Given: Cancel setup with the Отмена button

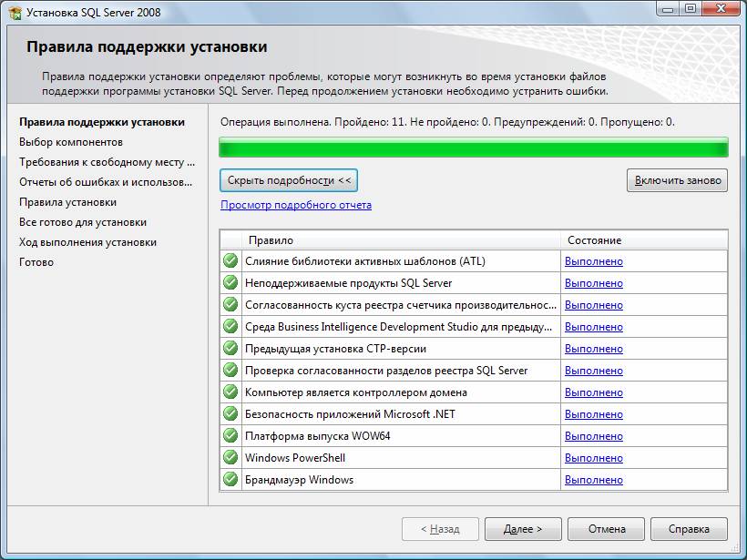Looking at the screenshot, I should (606, 529).
